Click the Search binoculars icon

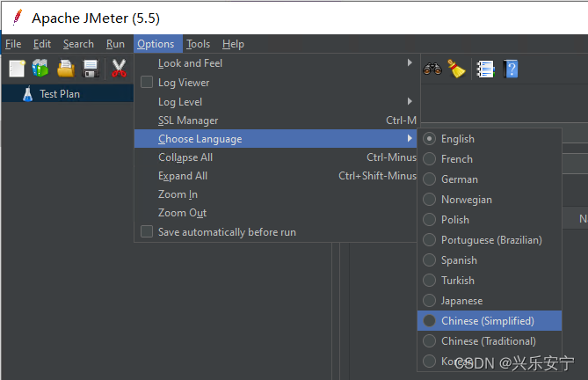click(432, 69)
